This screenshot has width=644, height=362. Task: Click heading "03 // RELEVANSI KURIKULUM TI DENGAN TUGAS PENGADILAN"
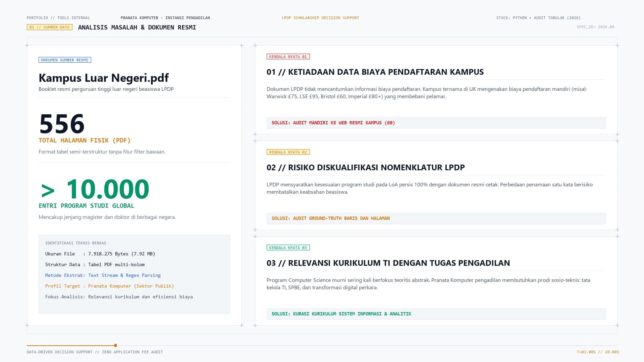coord(388,263)
